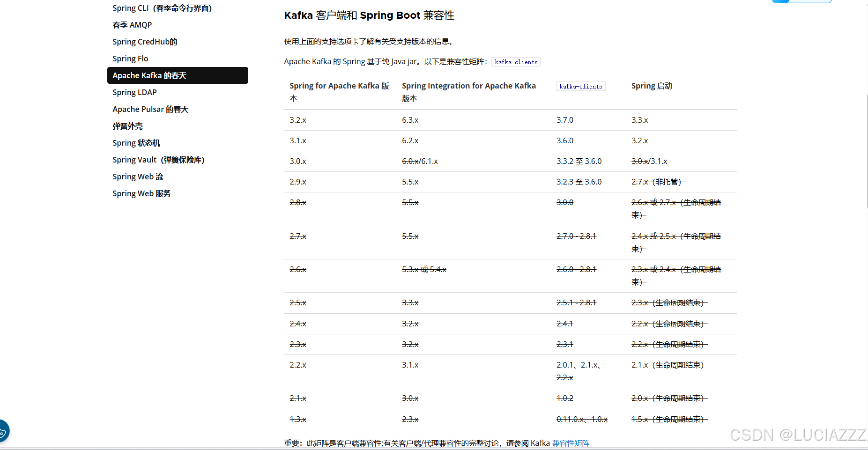The image size is (868, 450).
Task: Click the 2.4.x 或 2.5.x cell
Action: [x=676, y=243]
